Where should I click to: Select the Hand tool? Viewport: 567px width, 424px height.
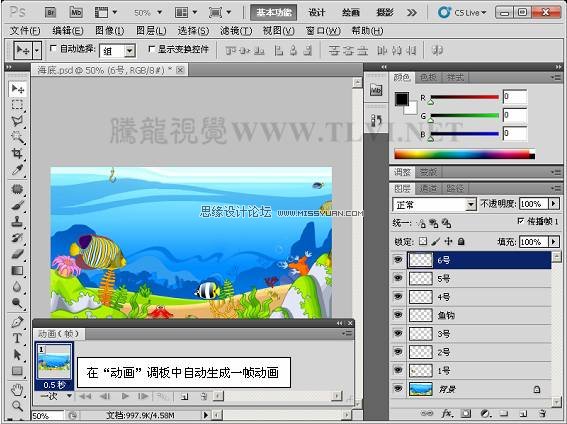[17, 390]
